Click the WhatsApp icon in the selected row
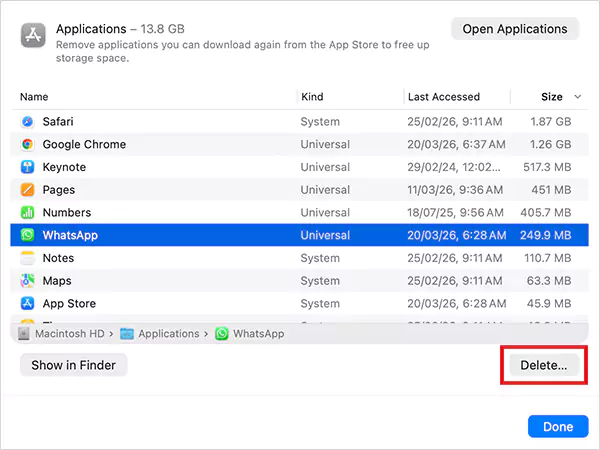600x450 pixels. click(x=27, y=235)
